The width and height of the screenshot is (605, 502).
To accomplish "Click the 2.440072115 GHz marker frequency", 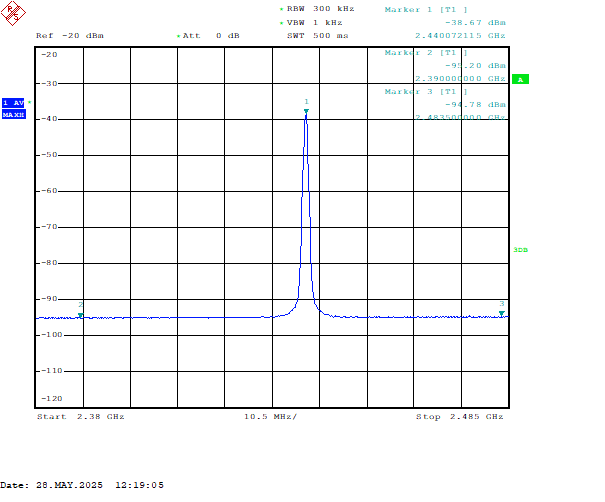I will click(x=460, y=36).
